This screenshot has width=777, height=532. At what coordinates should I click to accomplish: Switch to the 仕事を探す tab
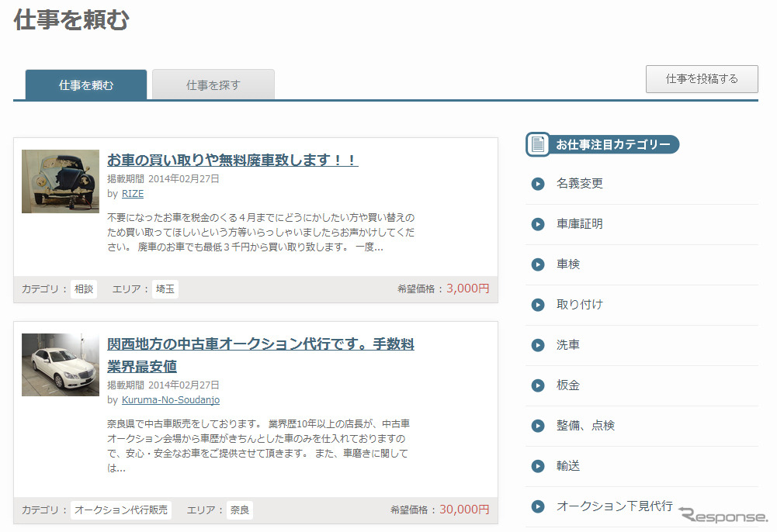(213, 85)
